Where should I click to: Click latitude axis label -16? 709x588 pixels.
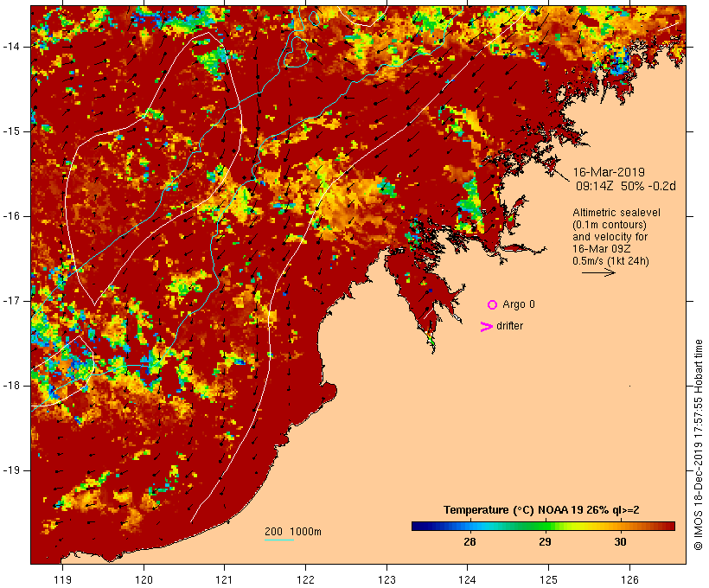pos(11,216)
